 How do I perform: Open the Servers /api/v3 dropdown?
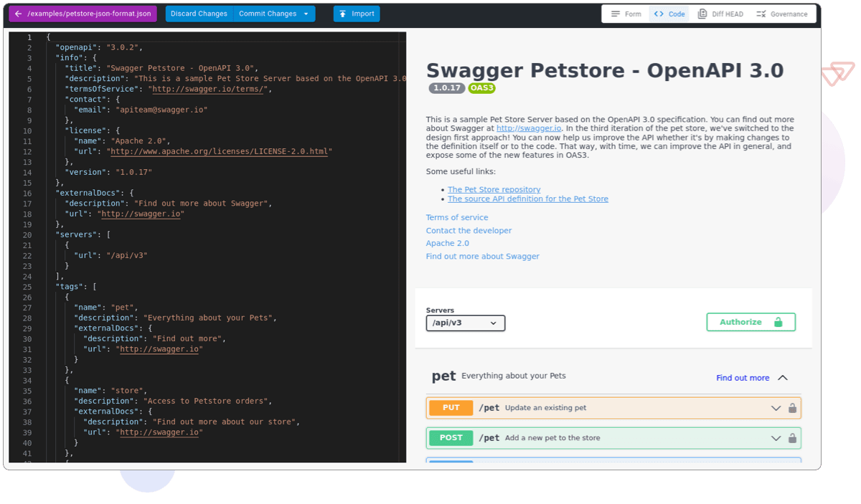466,323
